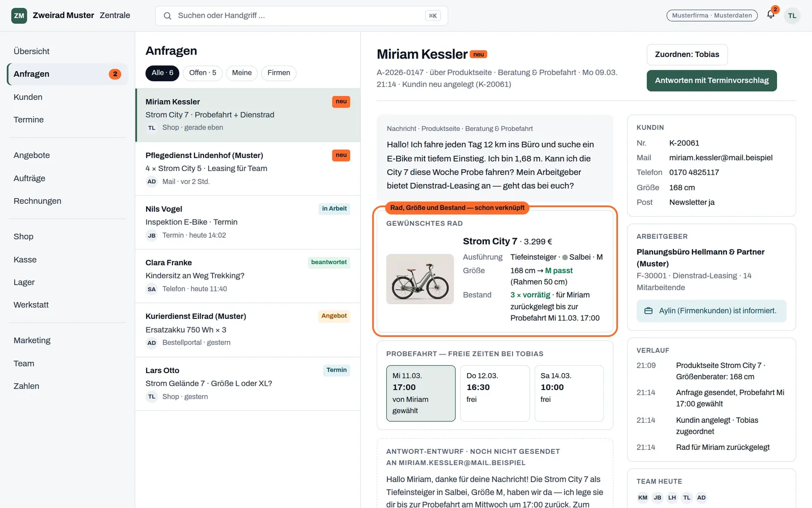Viewport: 812px width, 508px height.
Task: Click the LH team avatar
Action: point(672,497)
